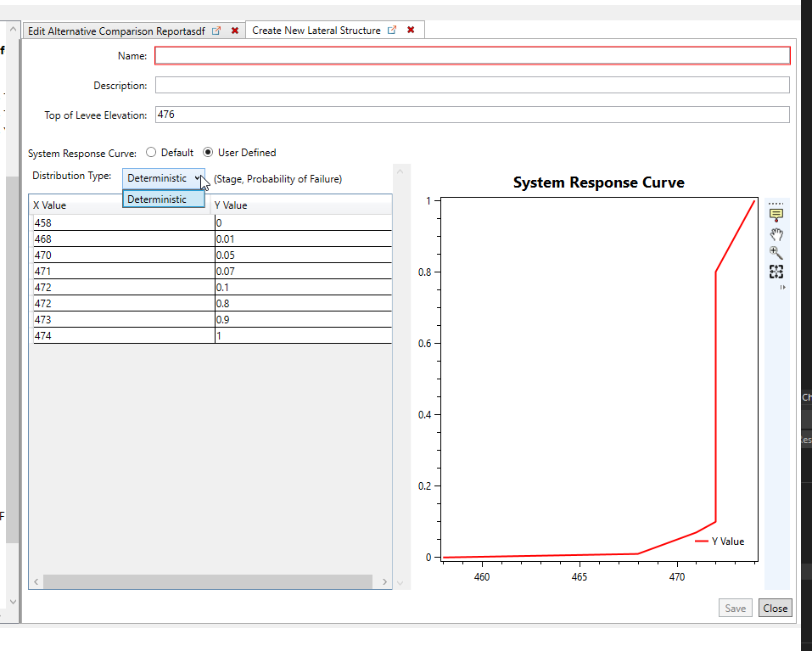Click the zoom-to-extents icon beside the chart
This screenshot has width=812, height=651.
coord(776,272)
